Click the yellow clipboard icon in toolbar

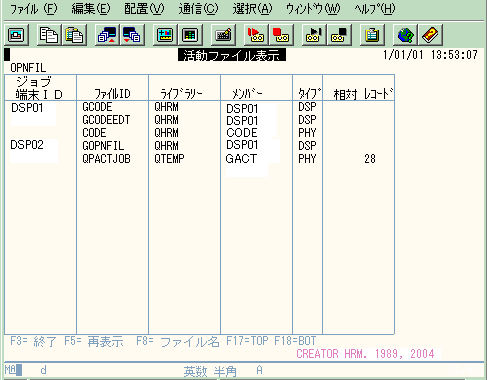pyautogui.click(x=372, y=35)
